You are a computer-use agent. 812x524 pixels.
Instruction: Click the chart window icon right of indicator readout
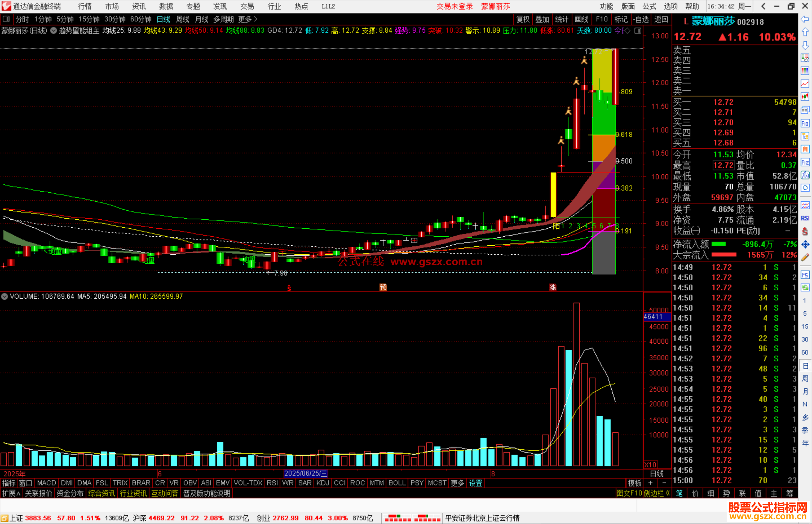638,31
